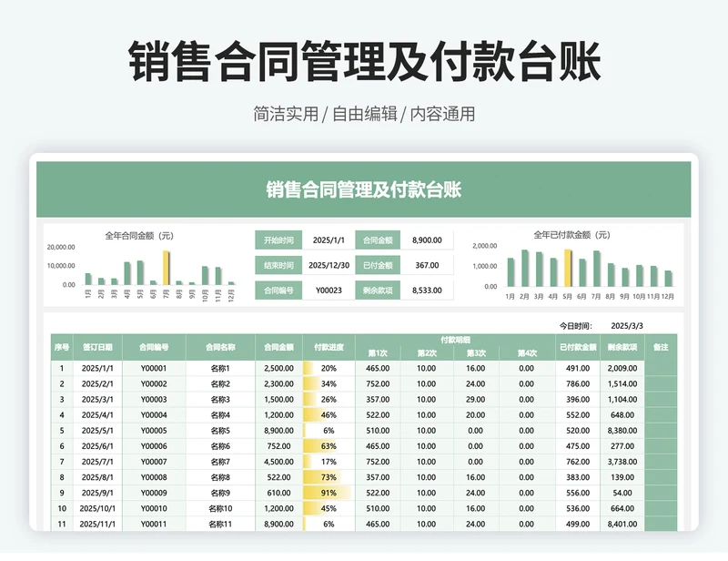Select the 付款进度 column header
728x561 pixels.
pos(329,347)
